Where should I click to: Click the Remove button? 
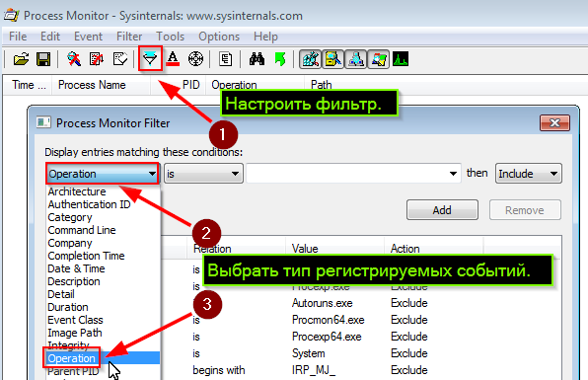[x=525, y=210]
